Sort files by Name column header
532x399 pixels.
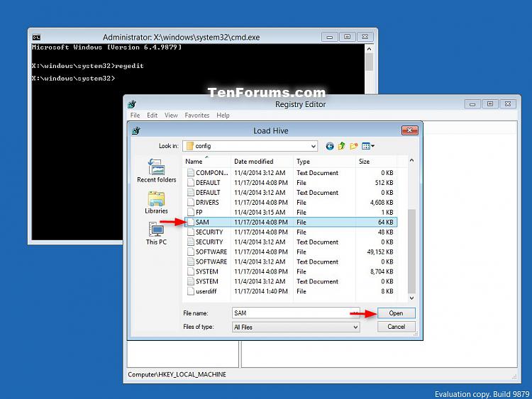pyautogui.click(x=207, y=162)
